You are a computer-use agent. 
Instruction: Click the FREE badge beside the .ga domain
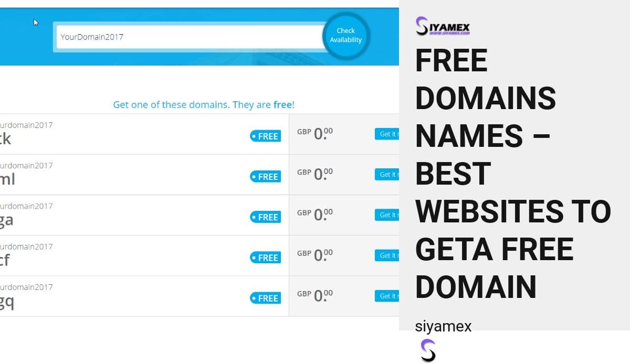coord(265,217)
